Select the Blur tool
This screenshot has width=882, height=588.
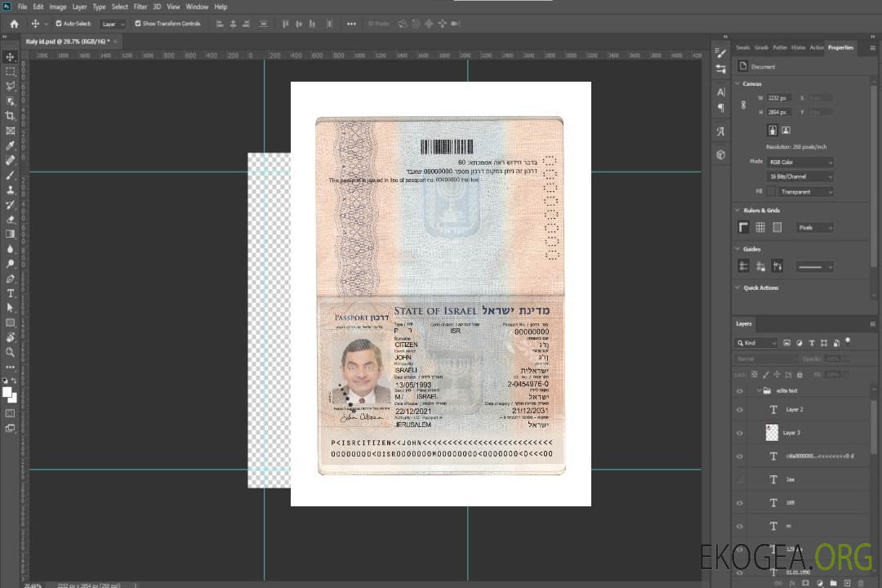click(x=10, y=249)
